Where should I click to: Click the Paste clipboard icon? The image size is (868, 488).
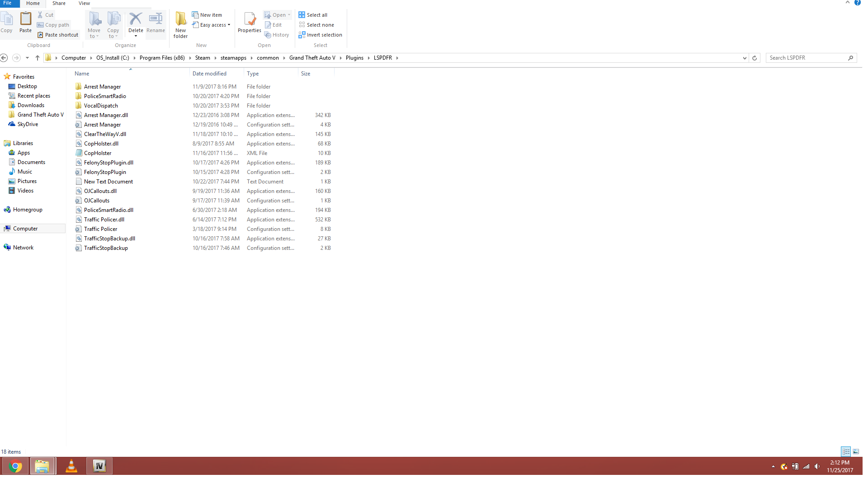click(x=25, y=19)
